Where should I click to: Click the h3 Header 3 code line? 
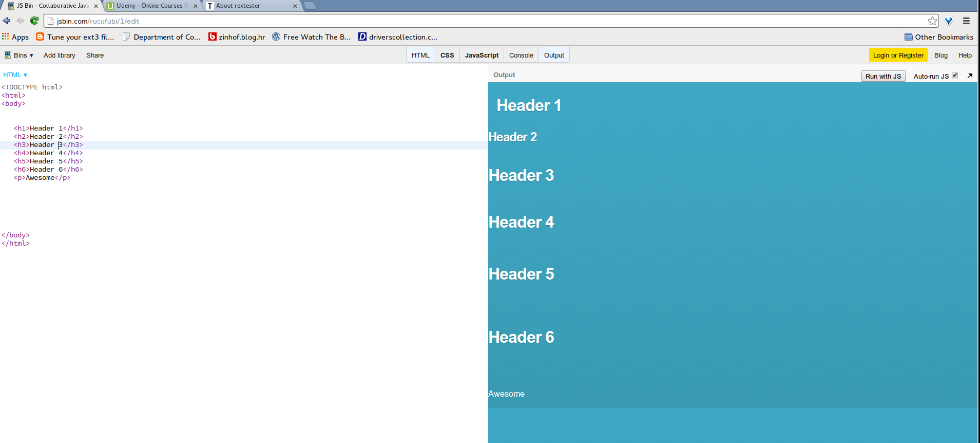pos(244,145)
